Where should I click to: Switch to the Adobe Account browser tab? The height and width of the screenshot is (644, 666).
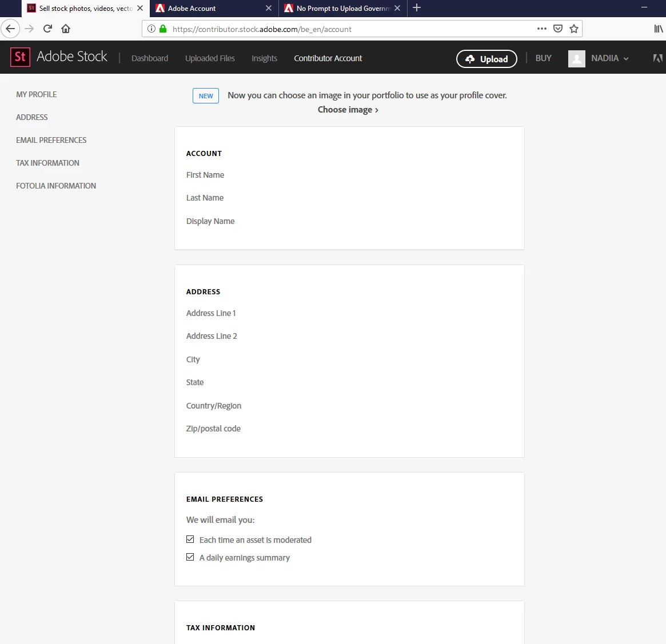214,9
